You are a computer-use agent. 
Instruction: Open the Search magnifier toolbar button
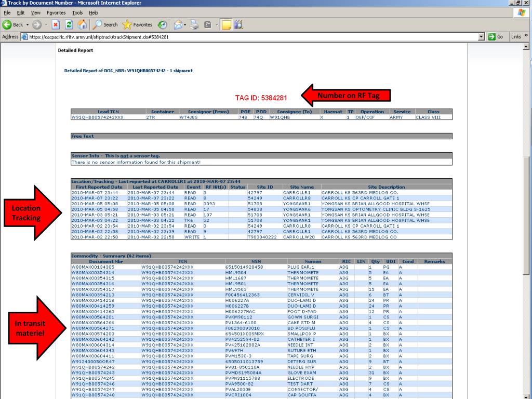pos(105,25)
